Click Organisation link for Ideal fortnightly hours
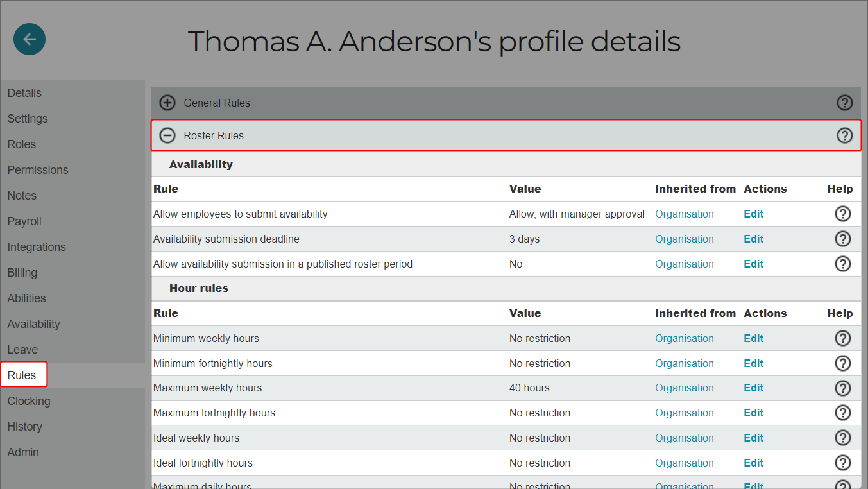 coord(685,463)
